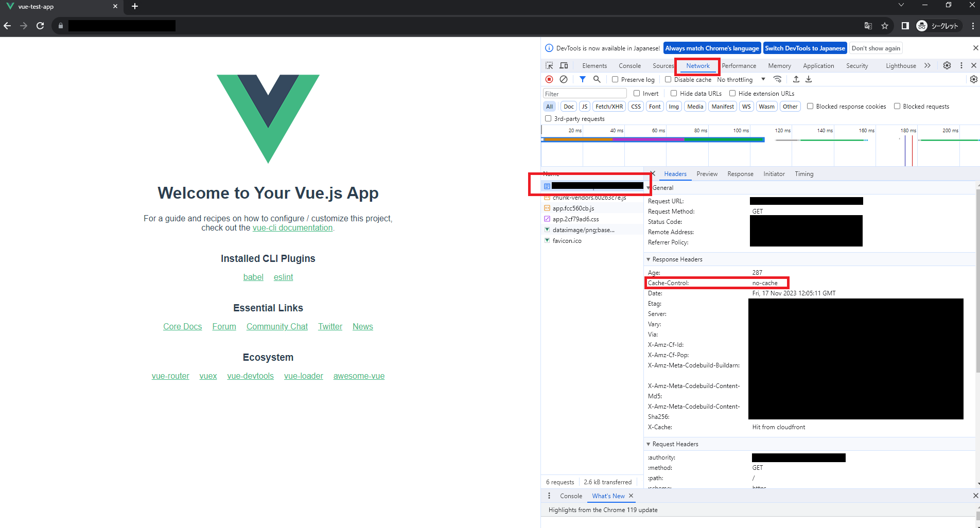The width and height of the screenshot is (980, 528).
Task: Close the What's New tab
Action: point(631,496)
